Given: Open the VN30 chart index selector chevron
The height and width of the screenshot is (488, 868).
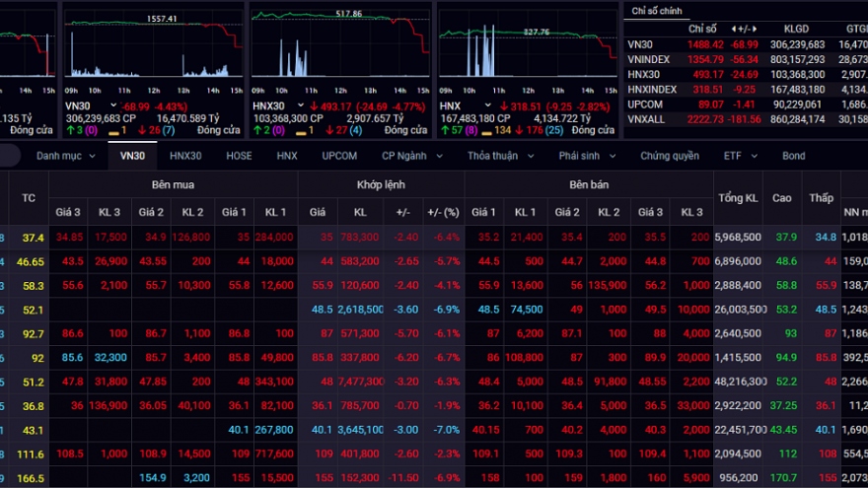Looking at the screenshot, I should tap(114, 105).
